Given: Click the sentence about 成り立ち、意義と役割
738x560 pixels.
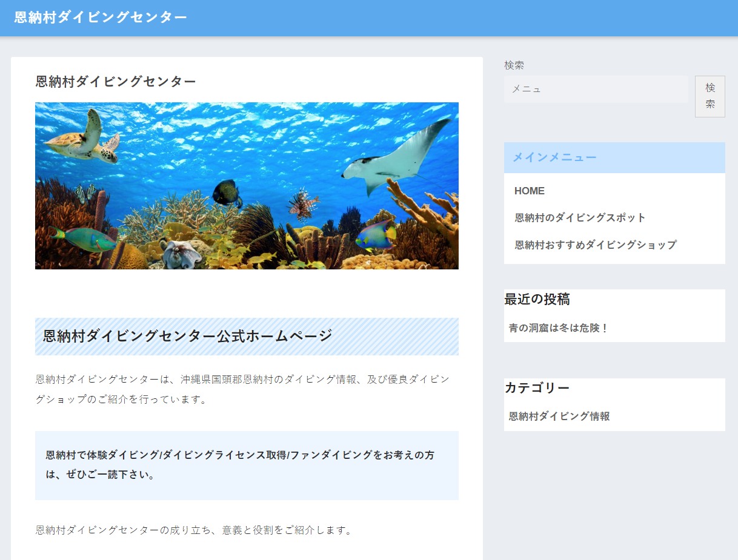Looking at the screenshot, I should pos(194,530).
